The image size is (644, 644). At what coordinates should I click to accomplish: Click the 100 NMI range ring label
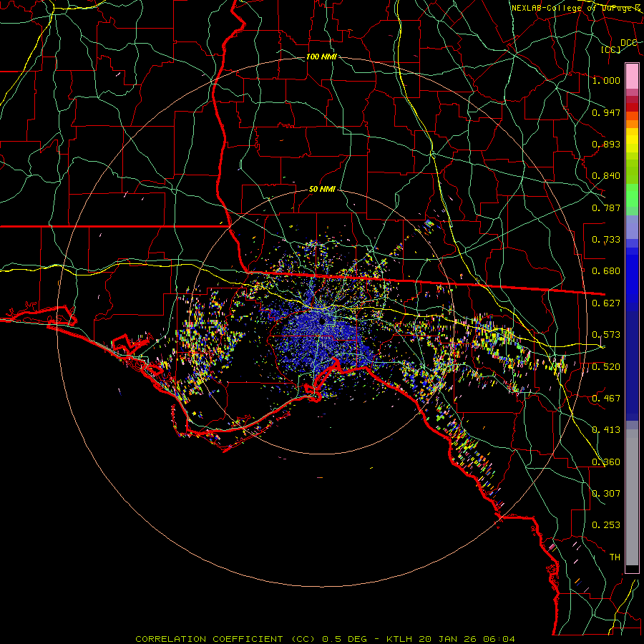tap(321, 57)
